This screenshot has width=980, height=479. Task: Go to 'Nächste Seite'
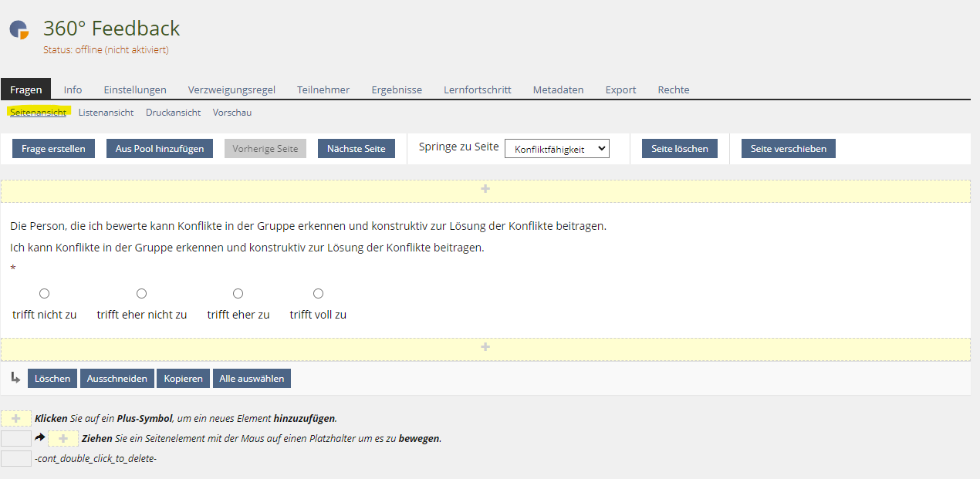point(356,149)
